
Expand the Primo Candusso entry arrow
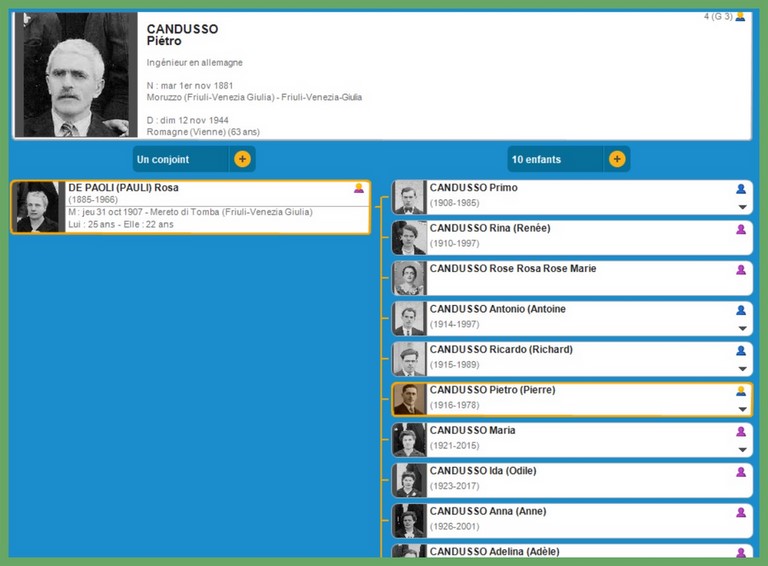tap(742, 207)
